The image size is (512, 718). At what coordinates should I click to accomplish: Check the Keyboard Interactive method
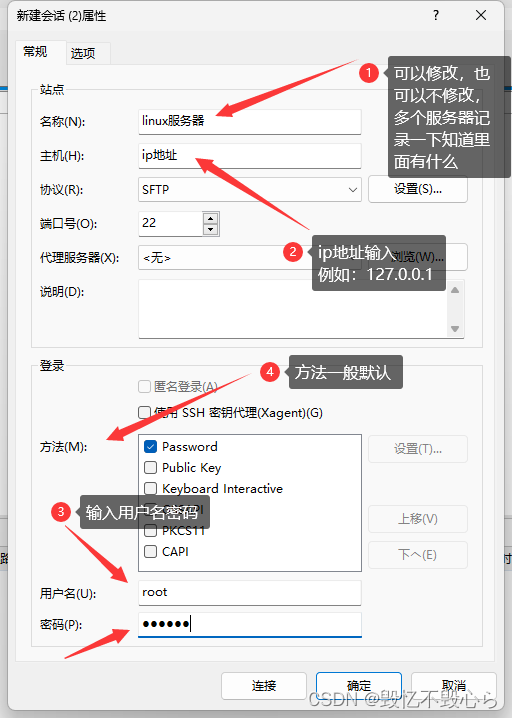150,489
